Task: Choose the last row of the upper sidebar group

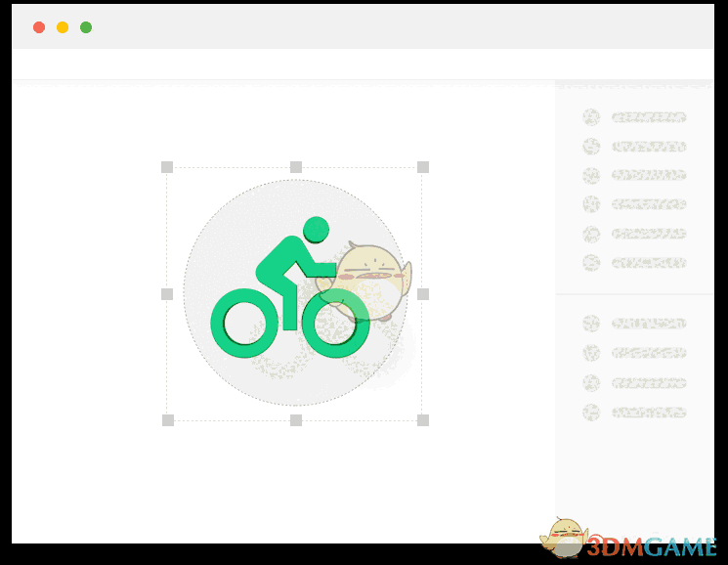Action: click(x=634, y=263)
